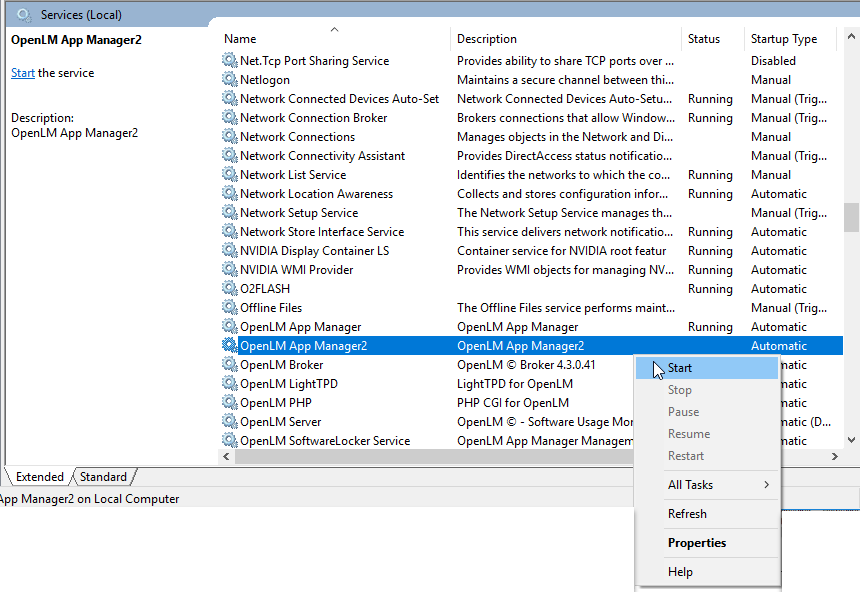Click the Net.Tcp Port Sharing Service icon
The height and width of the screenshot is (592, 861).
(230, 60)
